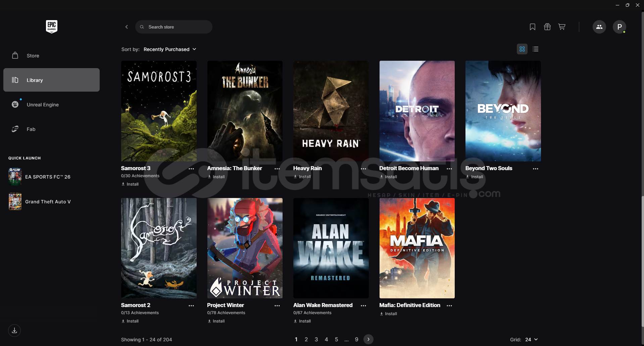
Task: Jump to page 9
Action: point(356,340)
